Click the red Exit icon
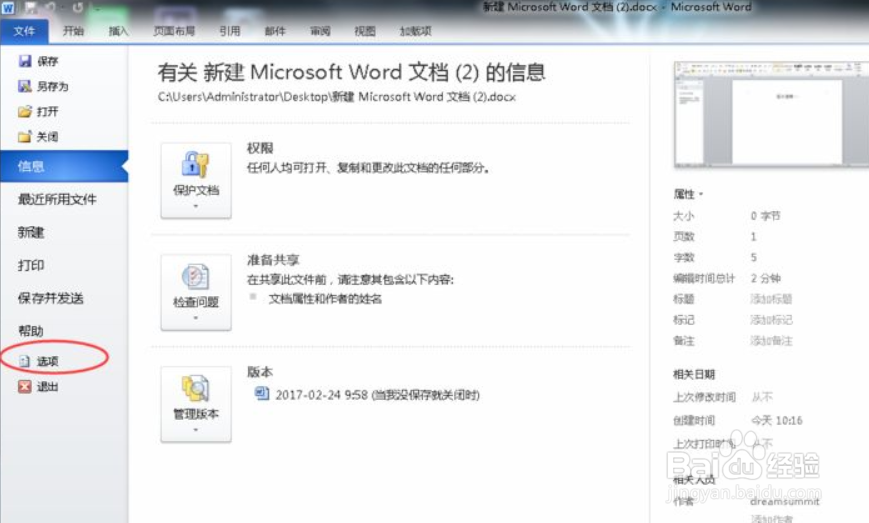The image size is (869, 523). click(24, 386)
